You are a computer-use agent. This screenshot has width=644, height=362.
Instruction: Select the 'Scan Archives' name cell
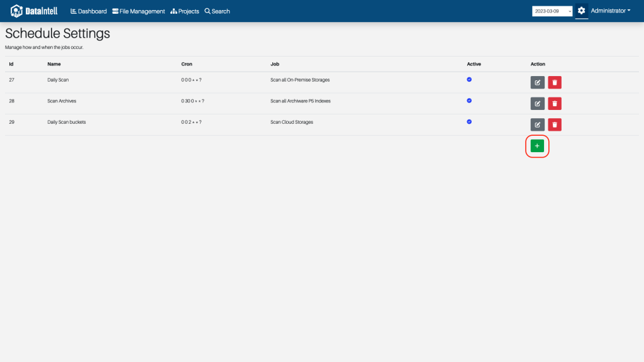62,101
